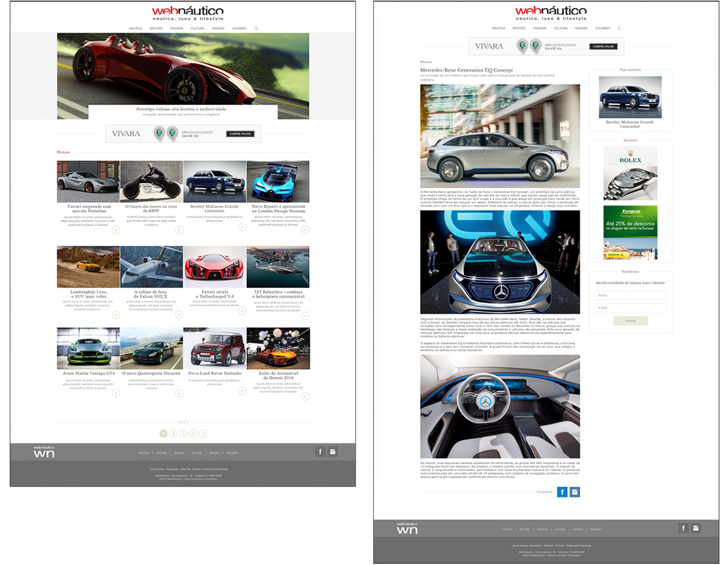This screenshot has height=565, width=728.
Task: Click the webnáutico logo on article page
Action: coord(551,13)
